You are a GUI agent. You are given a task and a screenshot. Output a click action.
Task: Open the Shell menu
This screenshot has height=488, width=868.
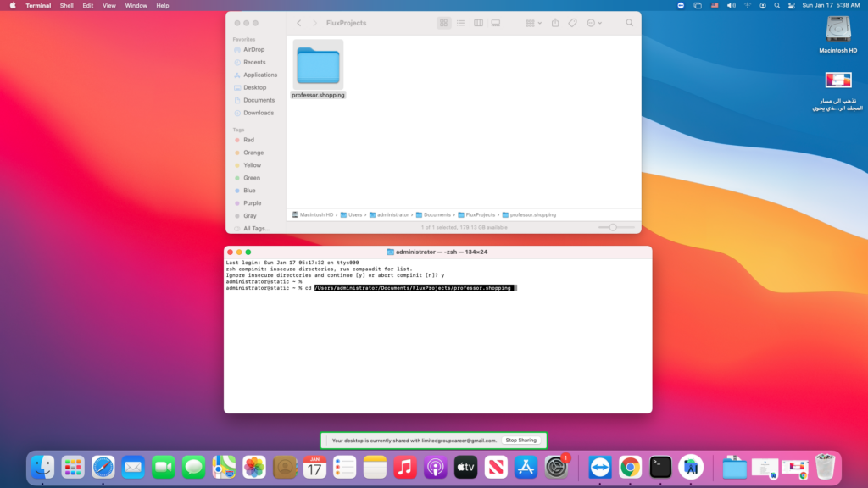coord(66,6)
